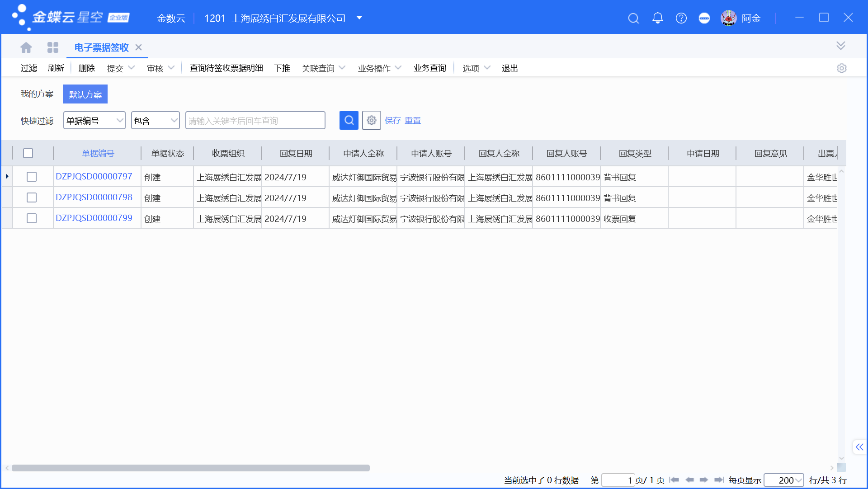The height and width of the screenshot is (489, 868).
Task: Check the row DZPJQSD00000798 checkbox
Action: [32, 197]
